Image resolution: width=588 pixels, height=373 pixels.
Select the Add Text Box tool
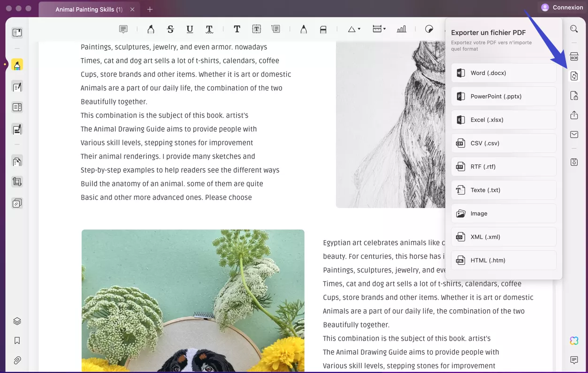tap(256, 29)
